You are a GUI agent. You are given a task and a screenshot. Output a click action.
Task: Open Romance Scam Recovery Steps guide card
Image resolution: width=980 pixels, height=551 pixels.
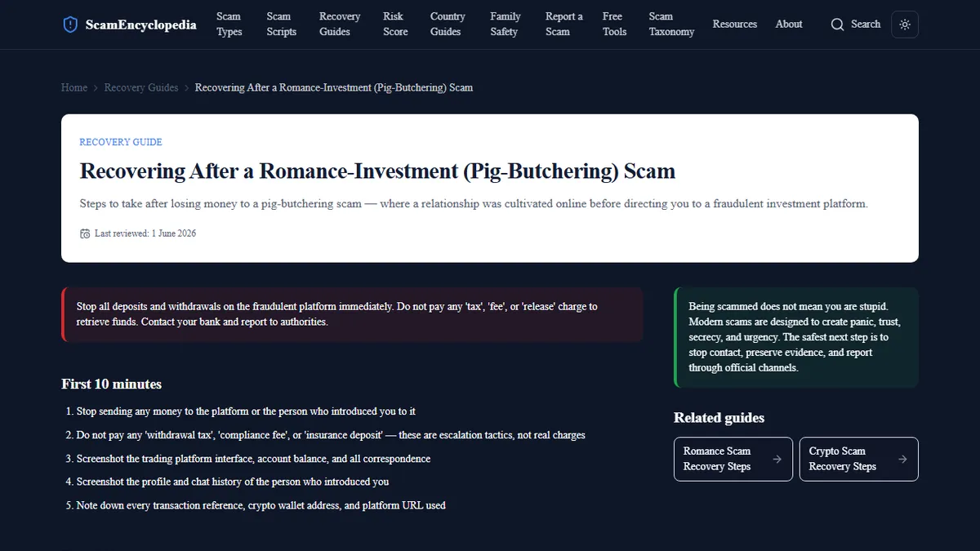point(733,459)
